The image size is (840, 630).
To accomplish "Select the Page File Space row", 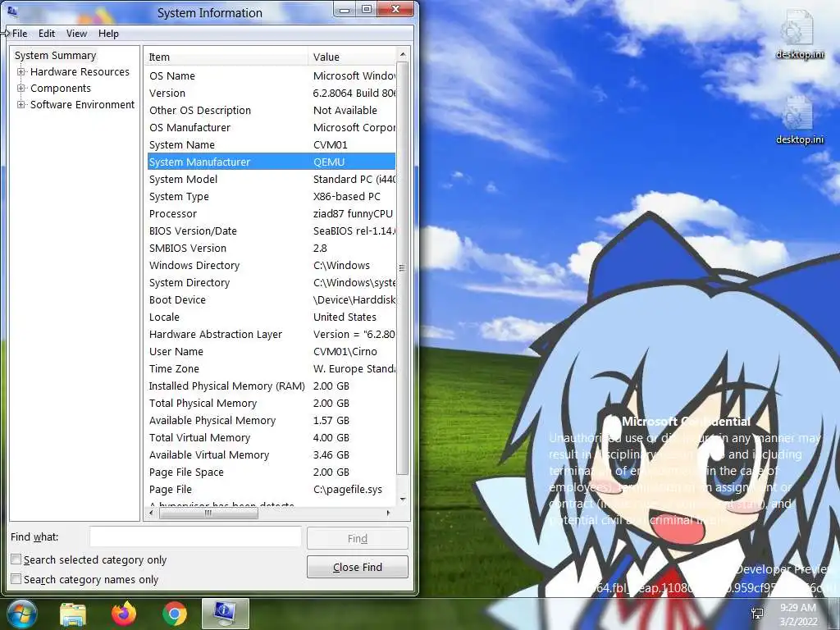I will tap(271, 472).
